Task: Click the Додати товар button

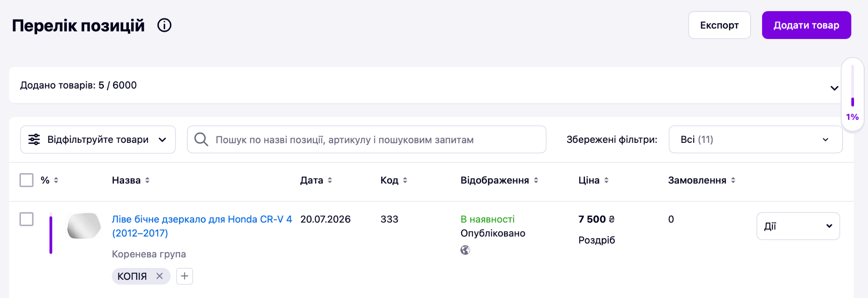Action: (806, 25)
